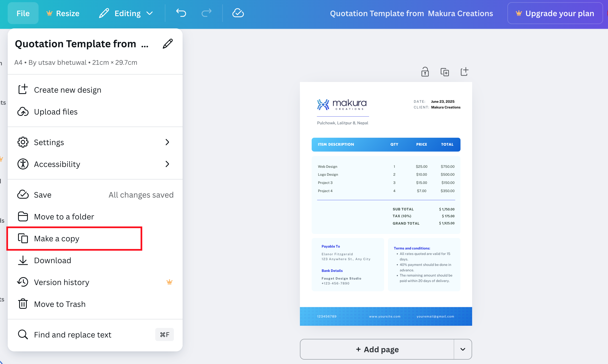The width and height of the screenshot is (608, 364).
Task: Click the folder icon in menu
Action: click(23, 216)
